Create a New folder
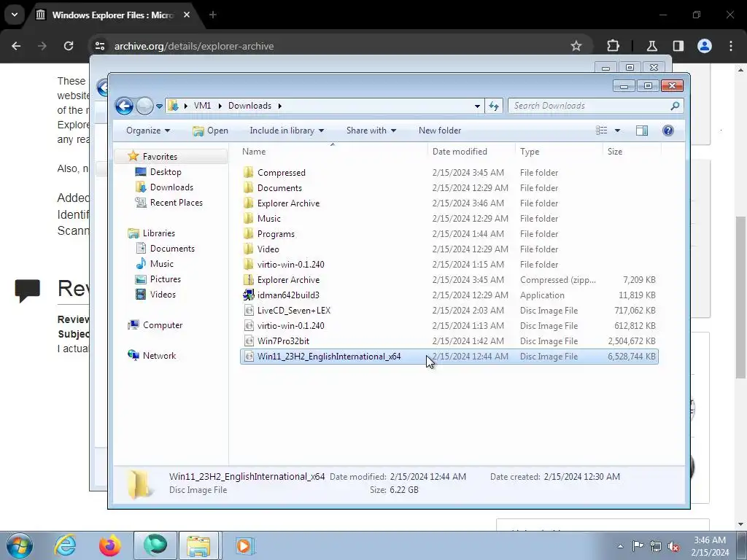 pyautogui.click(x=440, y=131)
